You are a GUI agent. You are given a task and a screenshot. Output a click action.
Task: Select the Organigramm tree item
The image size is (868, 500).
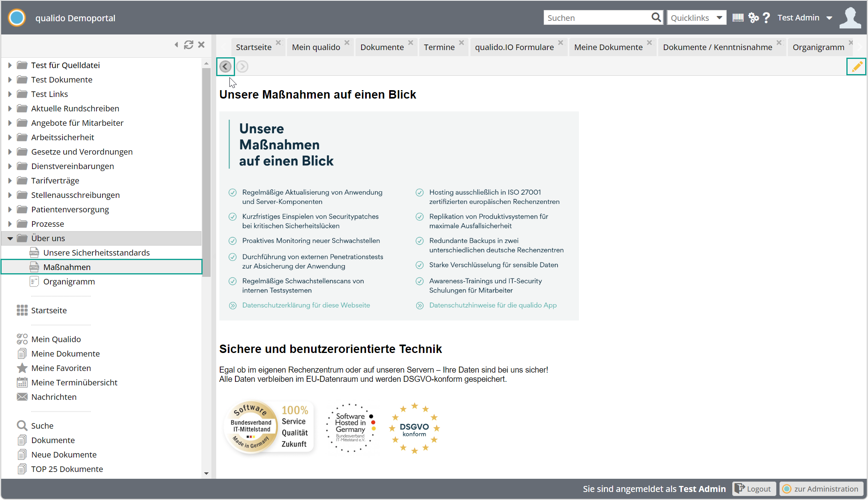point(69,282)
